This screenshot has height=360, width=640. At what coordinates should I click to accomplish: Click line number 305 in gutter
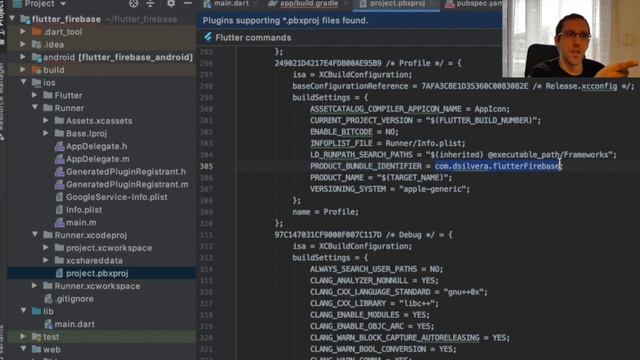pyautogui.click(x=207, y=166)
